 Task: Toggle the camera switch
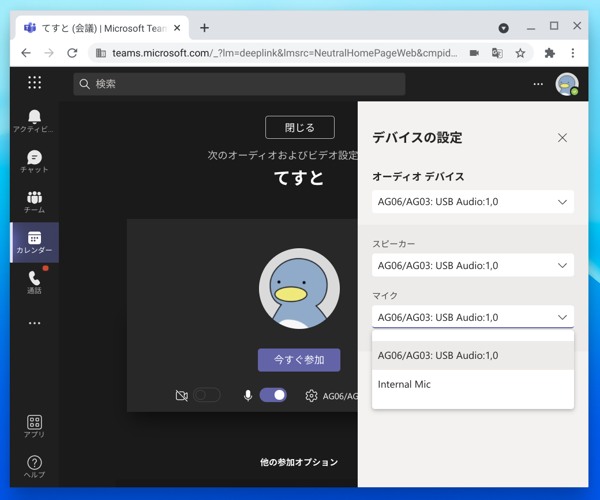[207, 395]
